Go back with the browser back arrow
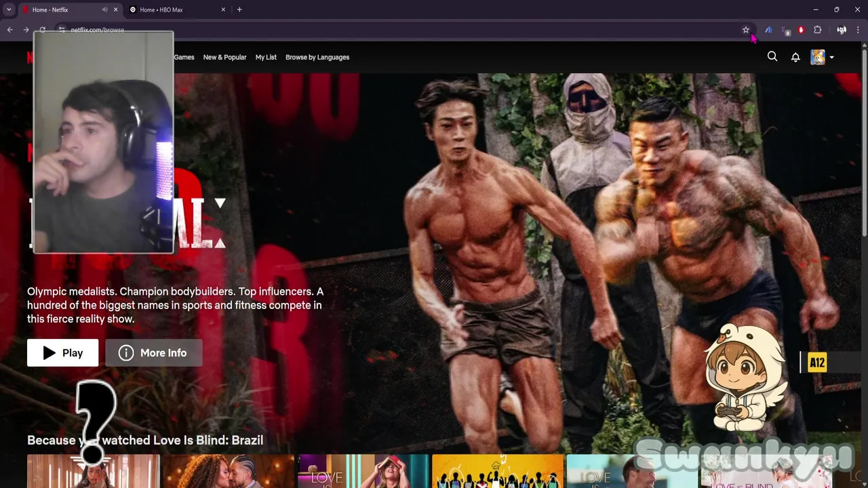This screenshot has height=488, width=868. point(9,30)
